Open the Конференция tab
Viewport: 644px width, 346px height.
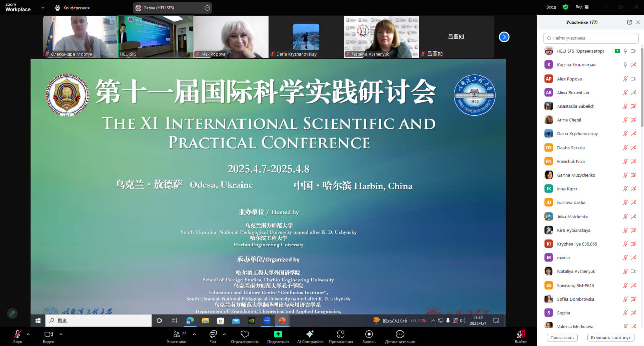72,8
